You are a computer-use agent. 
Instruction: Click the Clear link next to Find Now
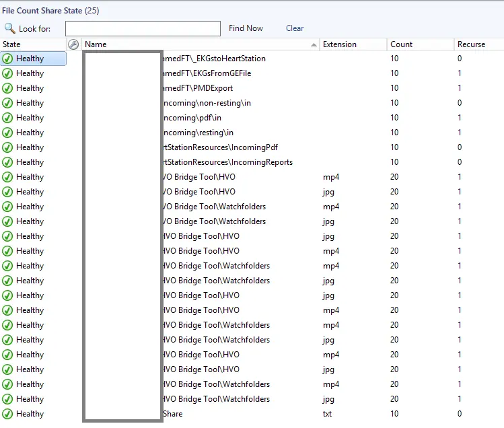pos(295,28)
